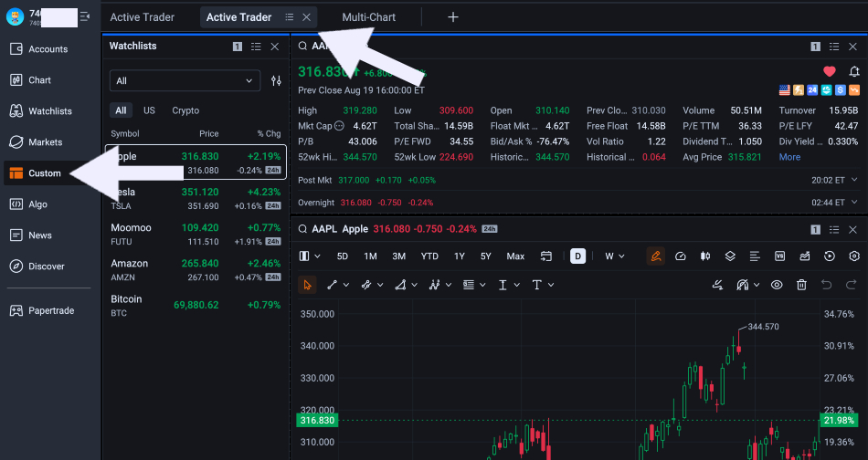This screenshot has width=868, height=460.
Task: Expand the Overnight row chevron
Action: 854,203
